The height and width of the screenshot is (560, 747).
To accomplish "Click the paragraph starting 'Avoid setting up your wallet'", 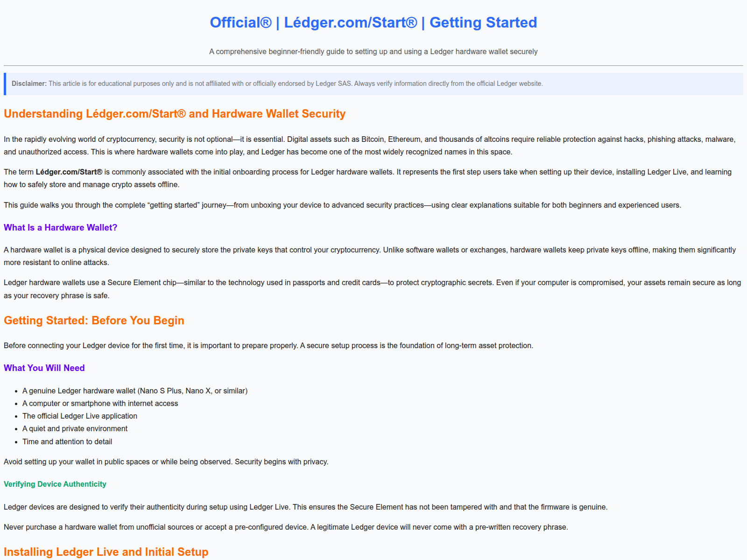I will (x=166, y=462).
